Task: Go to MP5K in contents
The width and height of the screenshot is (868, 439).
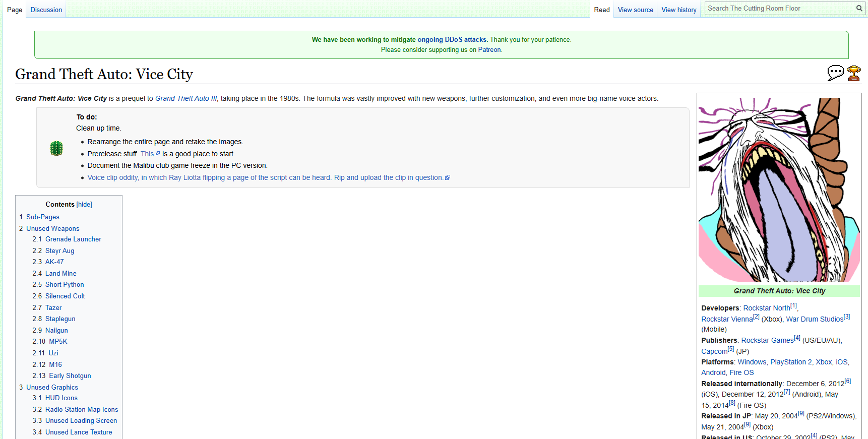Action: click(x=58, y=341)
